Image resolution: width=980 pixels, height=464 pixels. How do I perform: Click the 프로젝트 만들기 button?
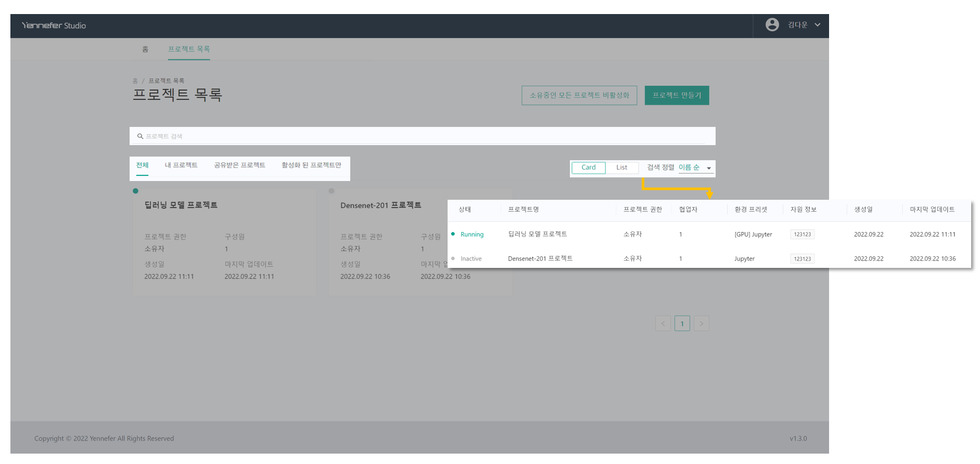click(677, 95)
